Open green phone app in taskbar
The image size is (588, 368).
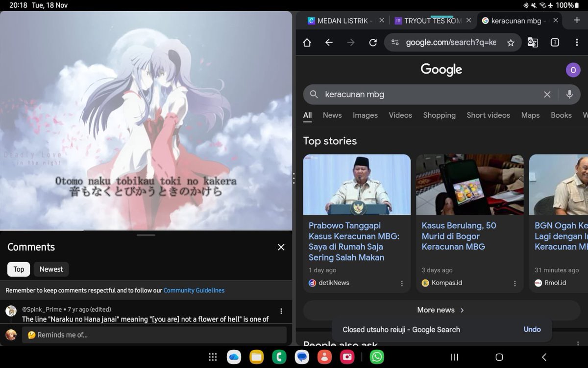(279, 357)
